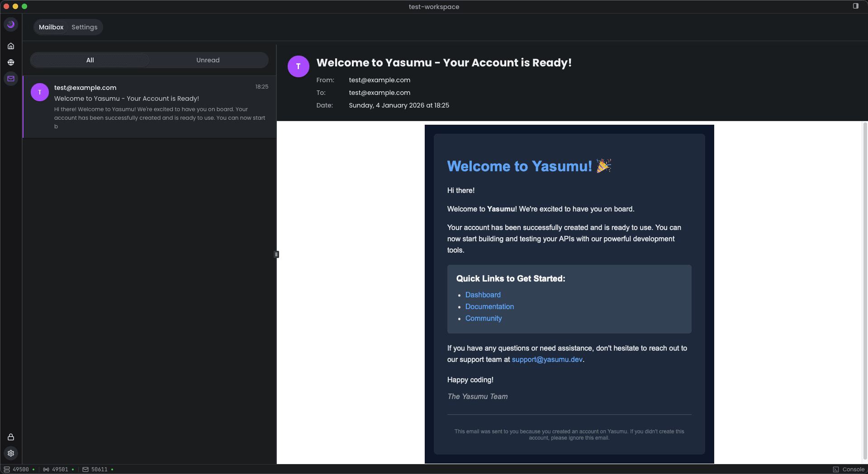Screen dimensions: 868x474
Task: Filter by Unread emails
Action: tap(208, 60)
